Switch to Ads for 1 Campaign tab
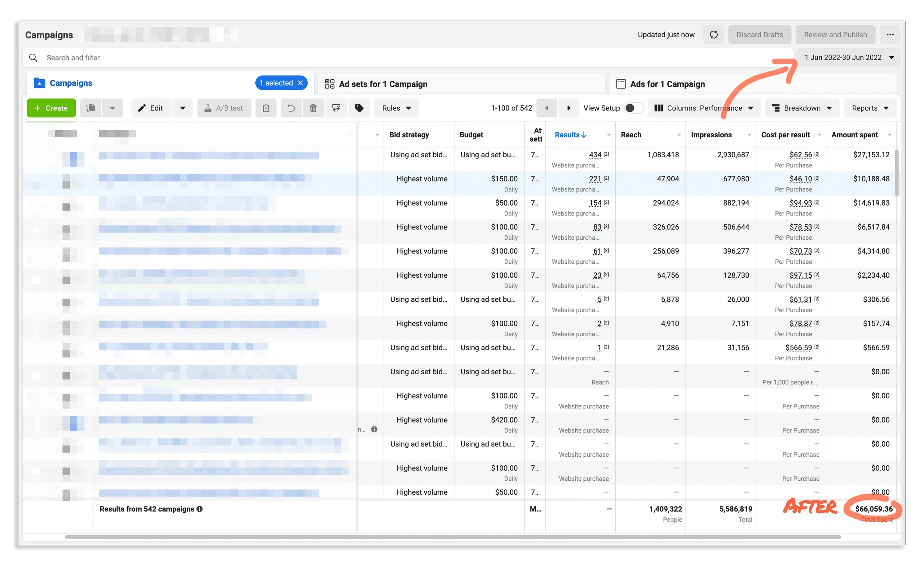The image size is (924, 565). [x=667, y=84]
